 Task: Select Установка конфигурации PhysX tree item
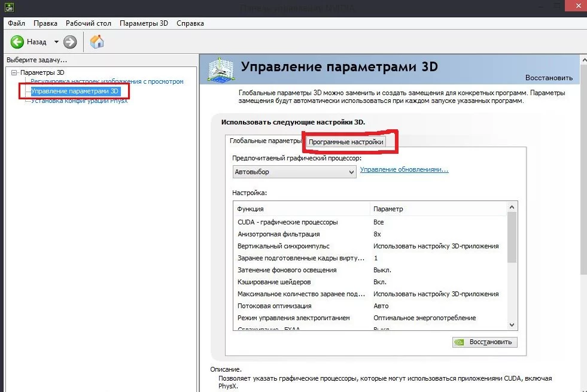coord(80,101)
